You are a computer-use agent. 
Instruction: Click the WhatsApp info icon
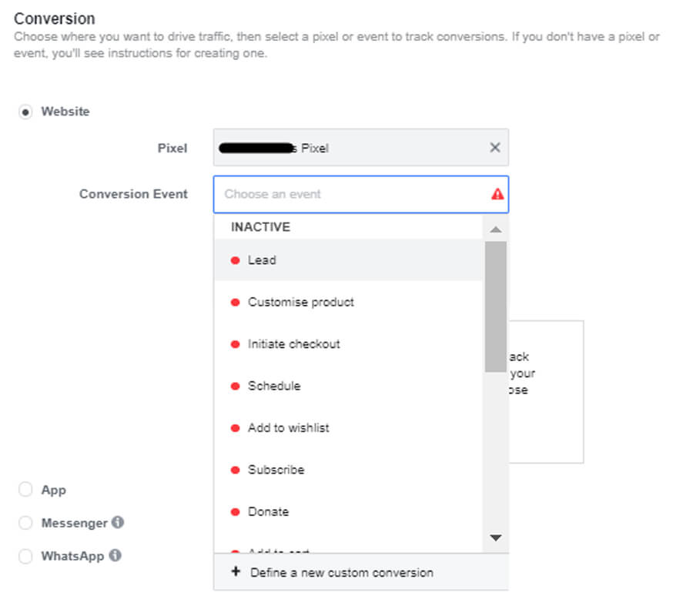(x=115, y=555)
